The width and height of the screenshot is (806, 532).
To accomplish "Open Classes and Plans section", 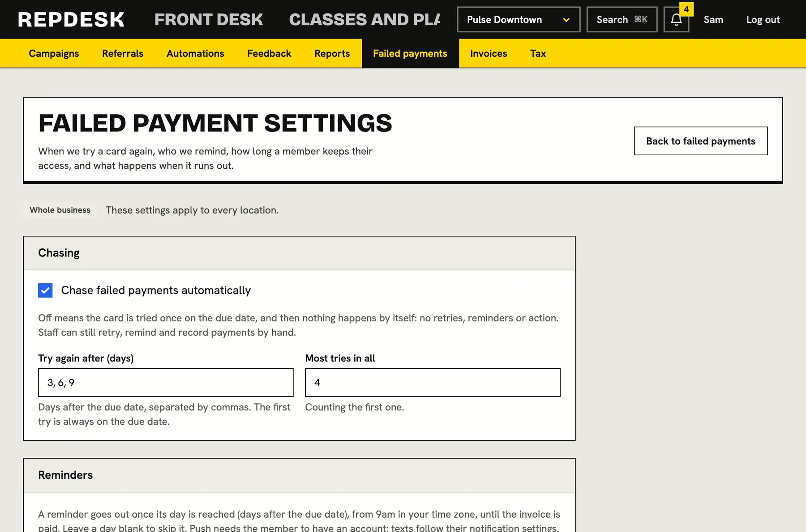I will 364,20.
